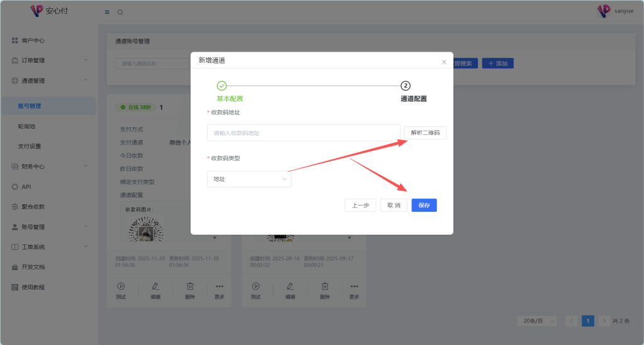Viewport: 644px width, 345px height.
Task: Click the hamburger menu collapse icon
Action: [107, 12]
